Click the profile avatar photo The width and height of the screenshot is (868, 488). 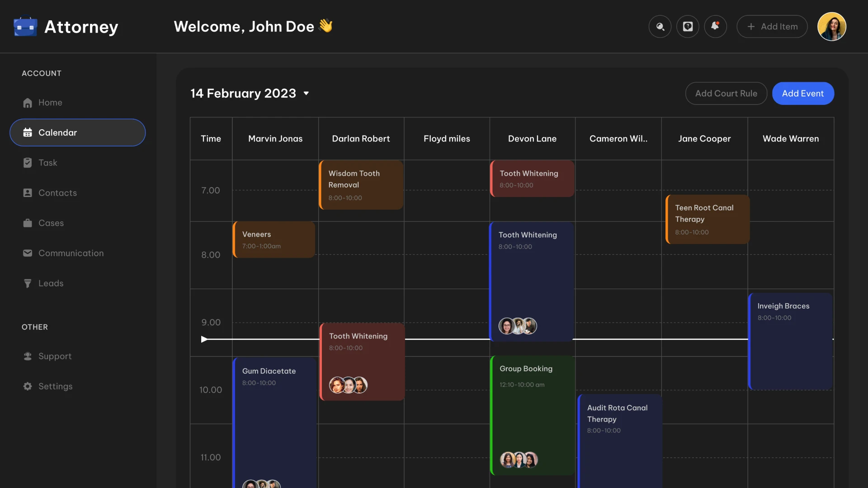(x=832, y=26)
